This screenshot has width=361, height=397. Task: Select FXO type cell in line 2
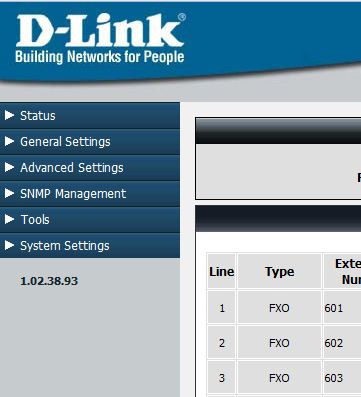pyautogui.click(x=280, y=343)
